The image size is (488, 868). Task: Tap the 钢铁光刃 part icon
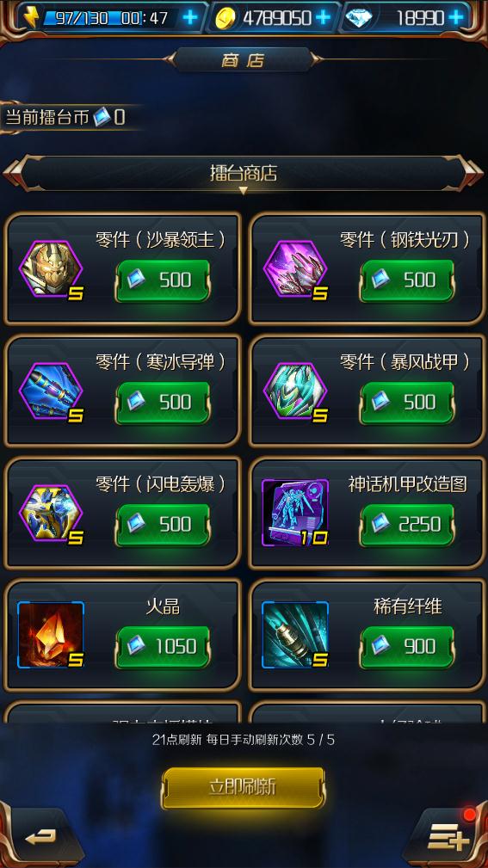click(x=295, y=269)
